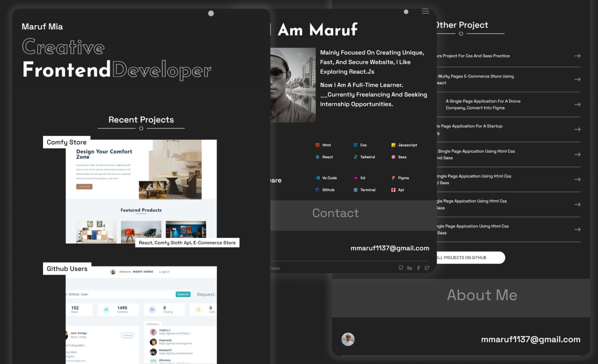
Task: Click the 152 Repos stat card
Action: (x=78, y=309)
